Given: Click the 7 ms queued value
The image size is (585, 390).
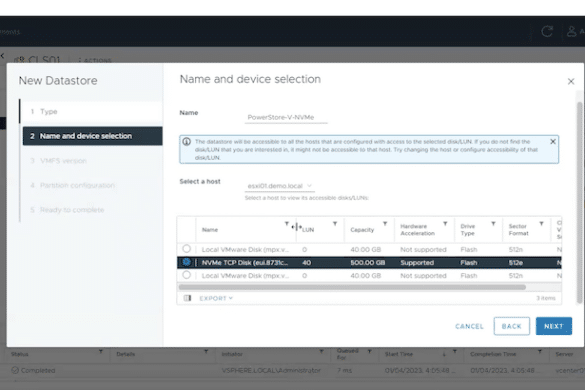Looking at the screenshot, I should 344,370.
